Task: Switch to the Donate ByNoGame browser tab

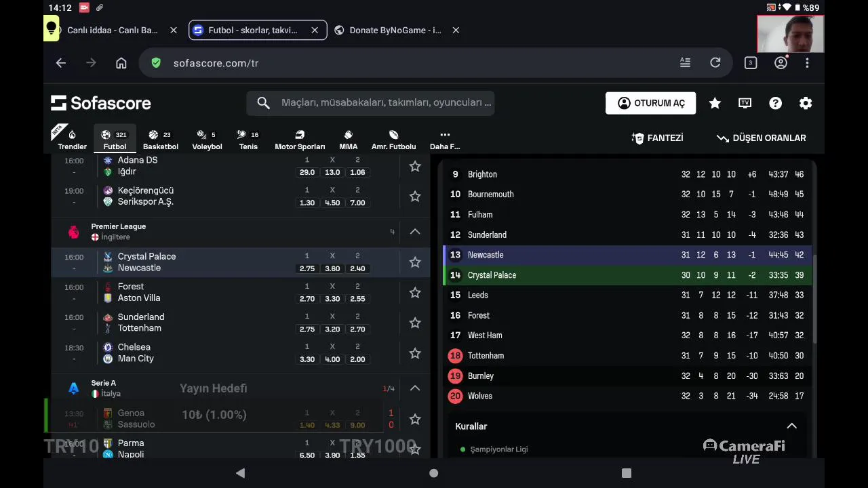Action: pos(395,30)
